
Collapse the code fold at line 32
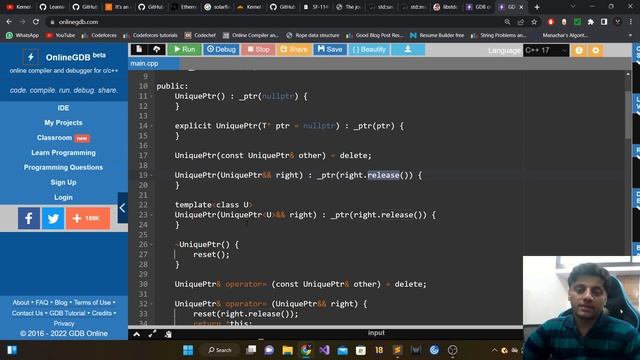coord(151,304)
